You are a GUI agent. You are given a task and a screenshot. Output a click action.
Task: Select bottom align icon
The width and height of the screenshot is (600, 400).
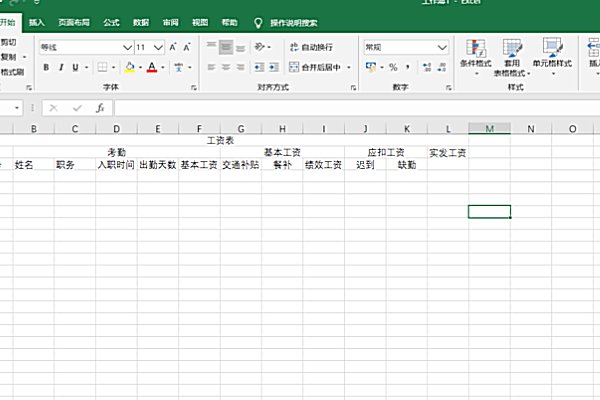(240, 47)
